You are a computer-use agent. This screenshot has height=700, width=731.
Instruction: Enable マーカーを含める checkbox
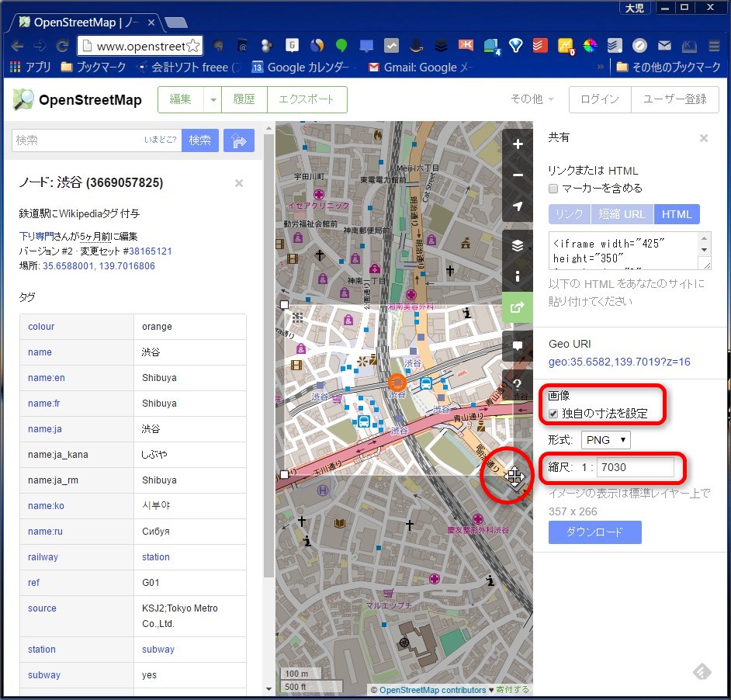pyautogui.click(x=553, y=189)
